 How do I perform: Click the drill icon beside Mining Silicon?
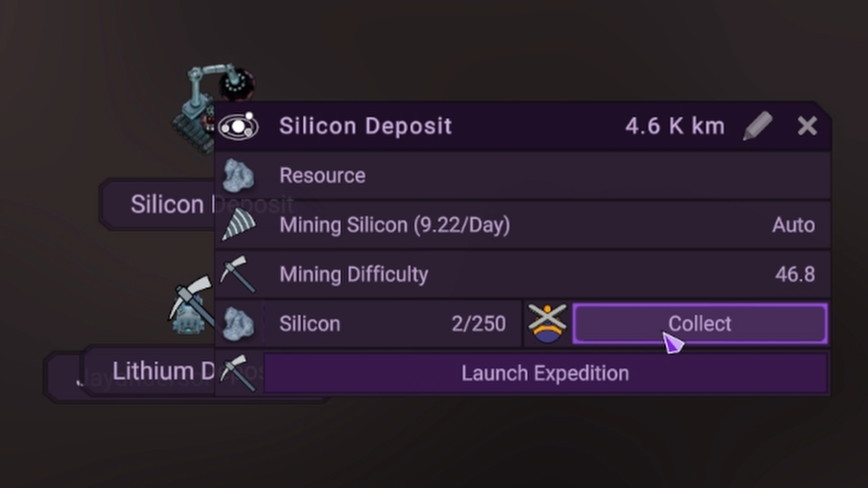(238, 225)
